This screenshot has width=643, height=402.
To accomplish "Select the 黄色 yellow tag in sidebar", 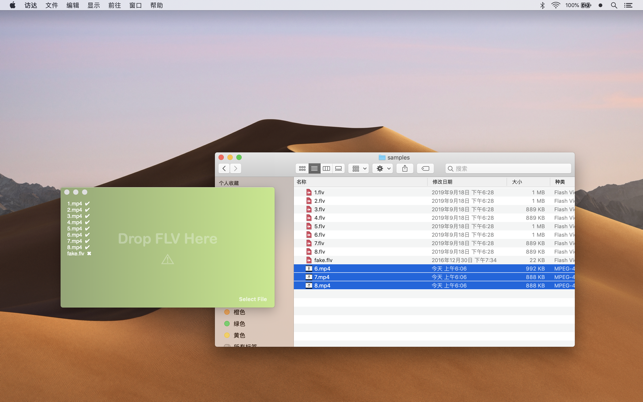I will [x=235, y=335].
